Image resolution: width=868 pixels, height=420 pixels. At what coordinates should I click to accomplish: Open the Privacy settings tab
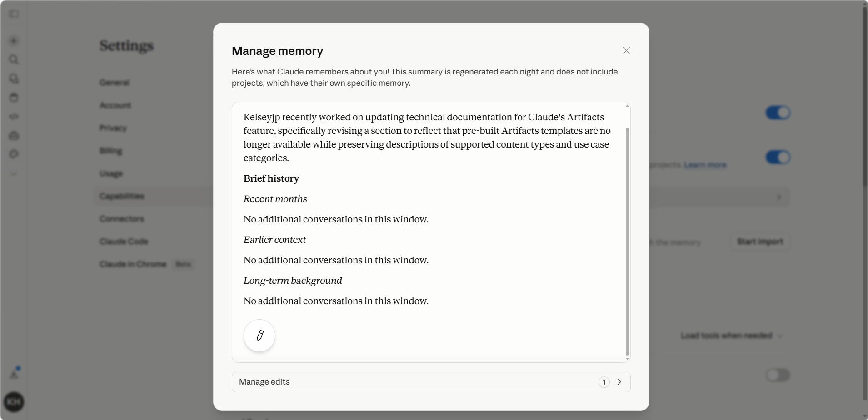pyautogui.click(x=113, y=128)
